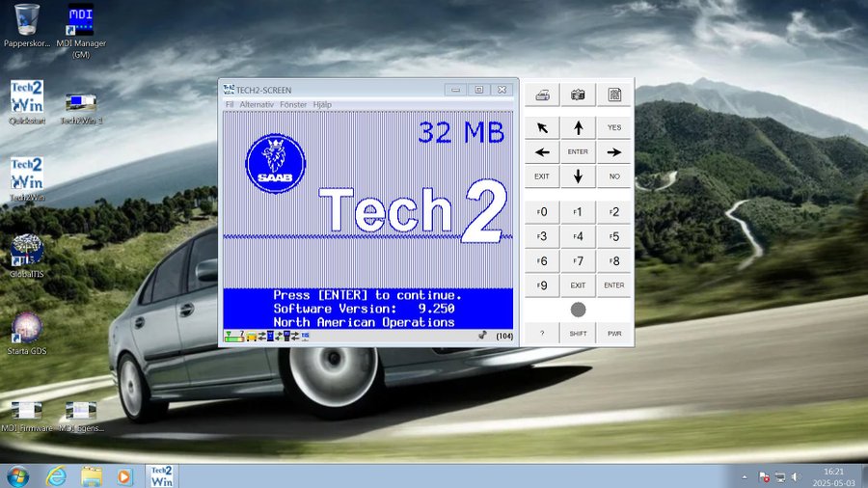Click the pushpin icon in the status bar
The height and width of the screenshot is (488, 868).
(x=483, y=336)
